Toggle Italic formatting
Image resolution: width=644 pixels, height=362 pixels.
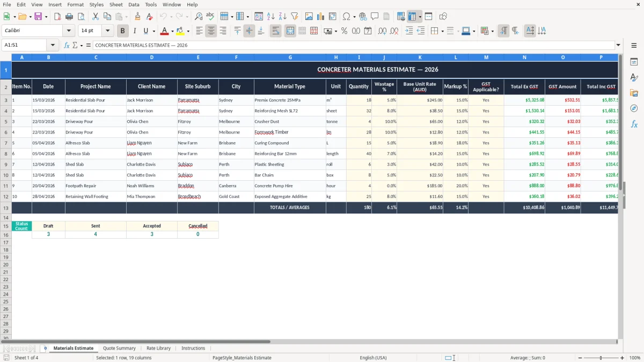(135, 31)
